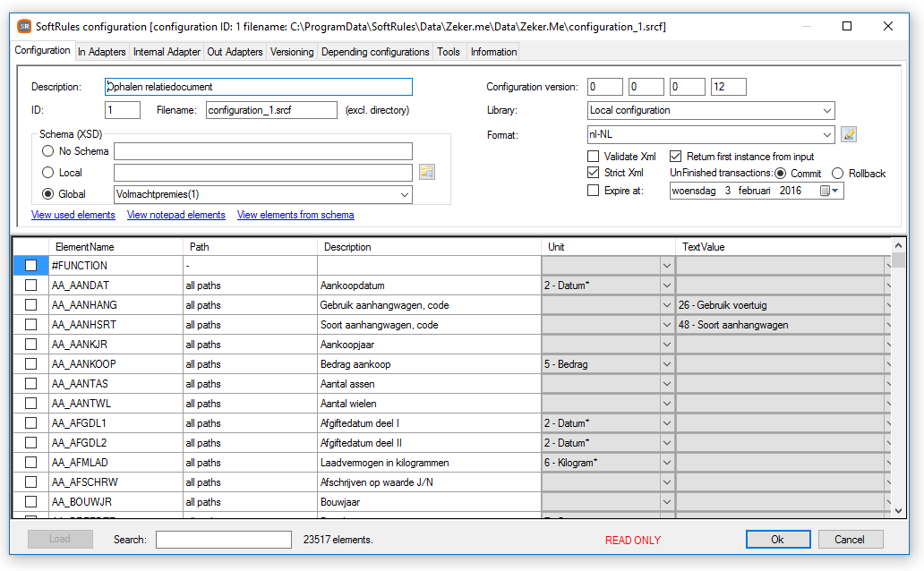The image size is (924, 571).
Task: Click the 'Aantal wielen' description cell
Action: [x=429, y=404]
